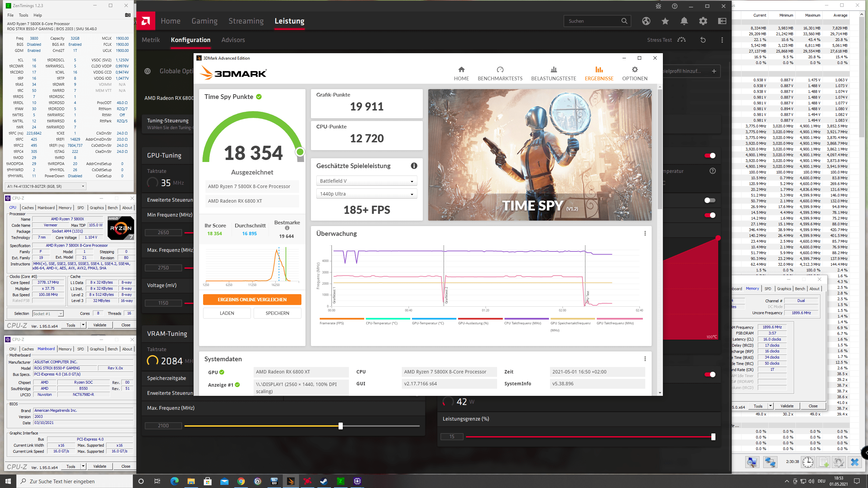Click fan curve red control point
Viewport: 868px width, 488px height.
pos(718,238)
